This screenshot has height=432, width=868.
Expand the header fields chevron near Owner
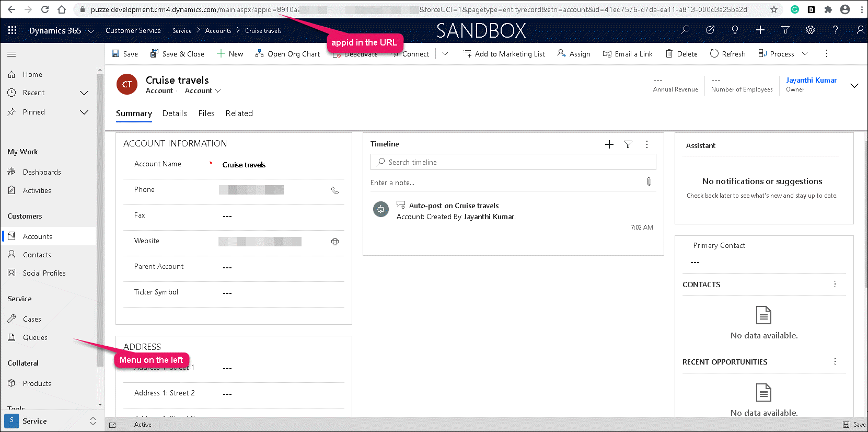(x=854, y=86)
